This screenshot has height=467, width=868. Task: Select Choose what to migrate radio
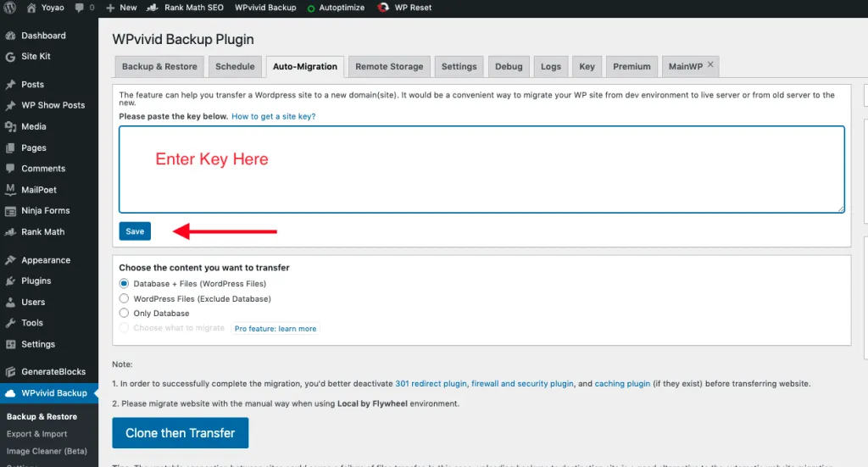(124, 327)
